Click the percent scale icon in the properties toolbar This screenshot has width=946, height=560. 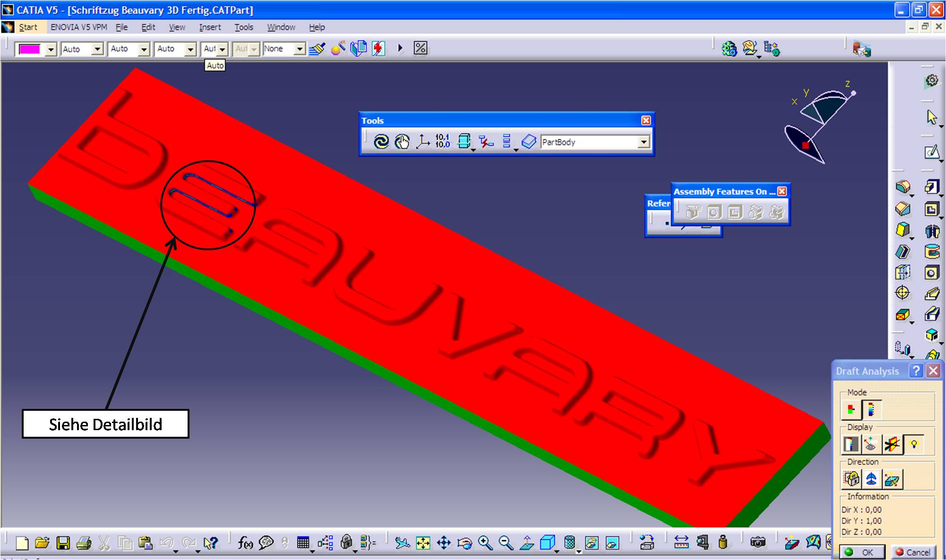[x=420, y=48]
